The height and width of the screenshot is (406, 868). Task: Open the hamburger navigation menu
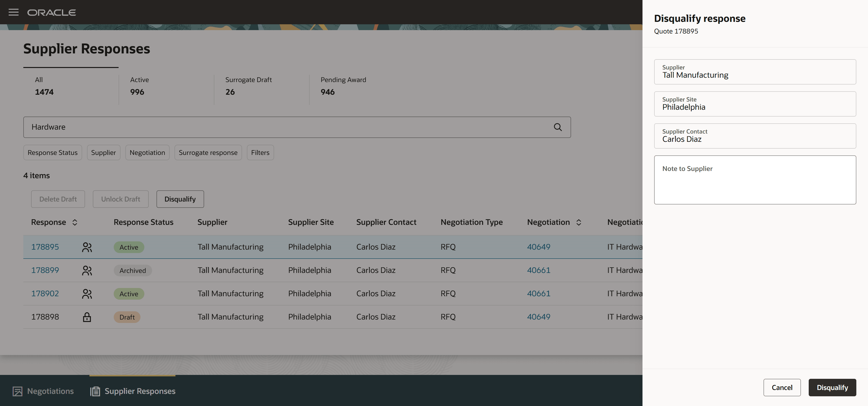pyautogui.click(x=13, y=12)
